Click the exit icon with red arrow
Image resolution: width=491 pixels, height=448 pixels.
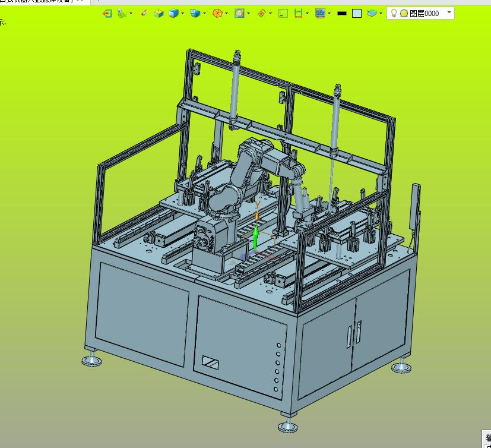click(x=107, y=14)
